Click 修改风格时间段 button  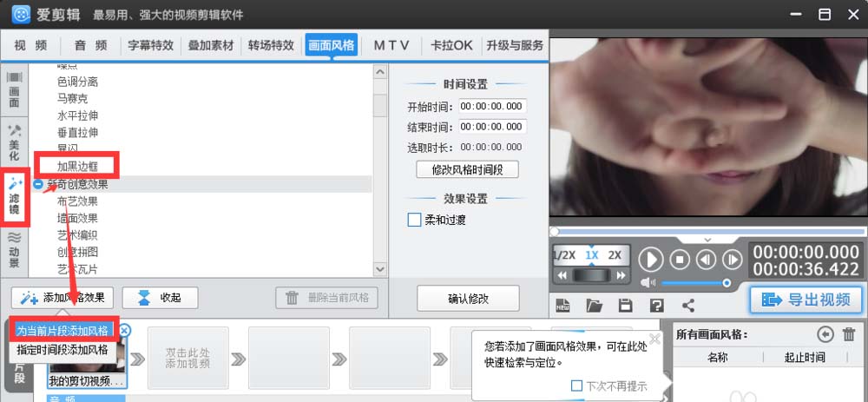[467, 169]
